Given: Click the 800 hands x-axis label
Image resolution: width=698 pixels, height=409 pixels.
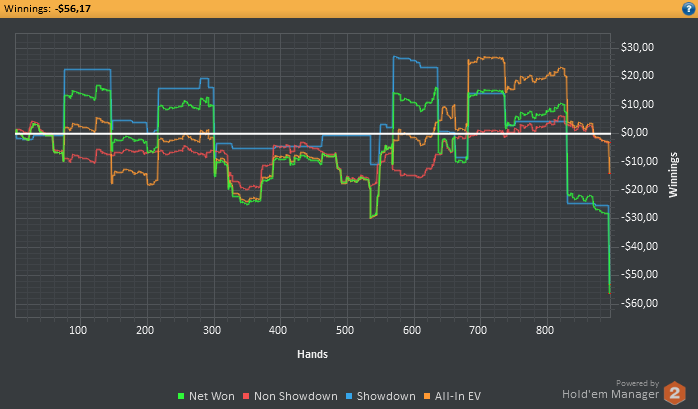Looking at the screenshot, I should click(x=544, y=330).
